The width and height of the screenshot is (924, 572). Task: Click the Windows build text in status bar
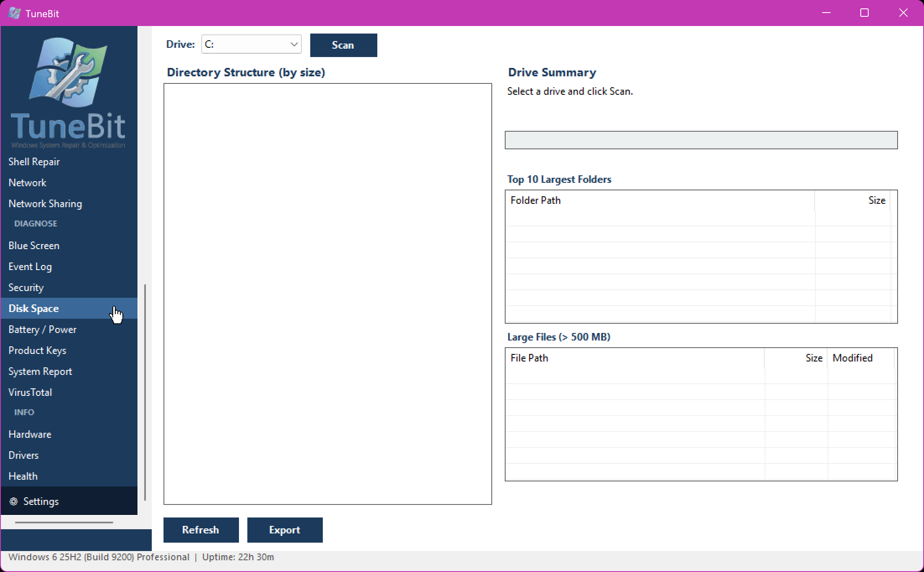tap(99, 557)
